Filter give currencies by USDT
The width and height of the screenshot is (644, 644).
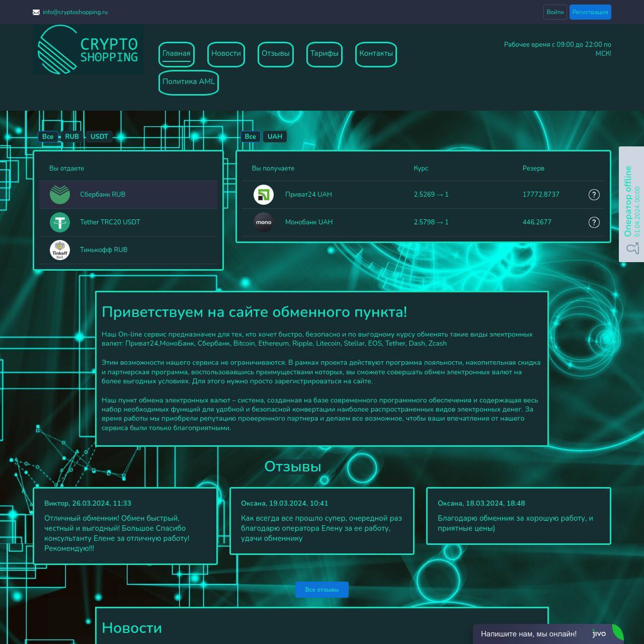pos(99,136)
